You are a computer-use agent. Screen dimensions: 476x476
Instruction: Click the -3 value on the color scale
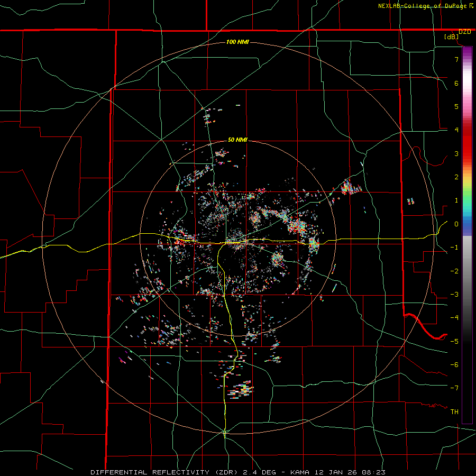(454, 295)
